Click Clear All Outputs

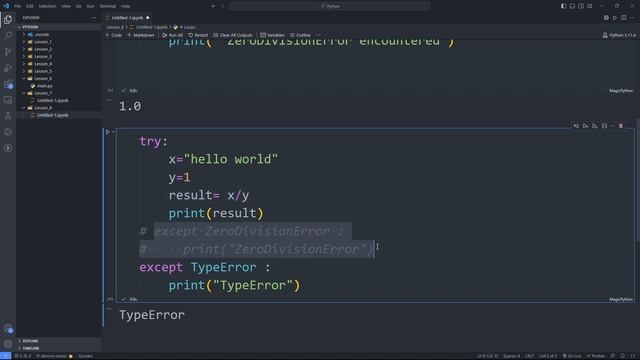click(233, 35)
